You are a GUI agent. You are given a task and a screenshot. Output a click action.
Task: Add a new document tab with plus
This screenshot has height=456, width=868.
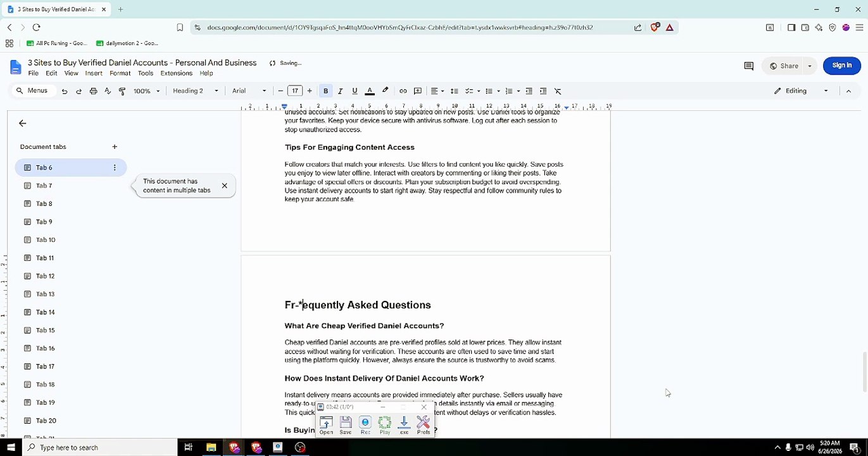coord(115,147)
